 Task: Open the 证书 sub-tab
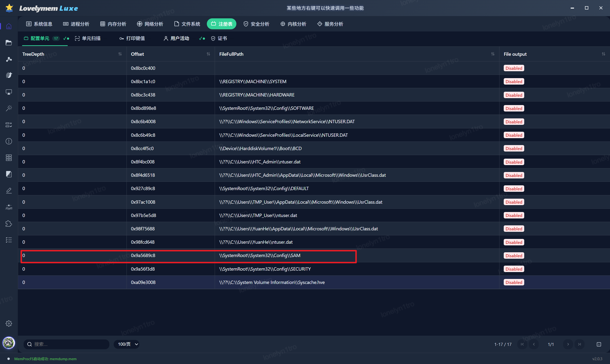[x=219, y=39]
